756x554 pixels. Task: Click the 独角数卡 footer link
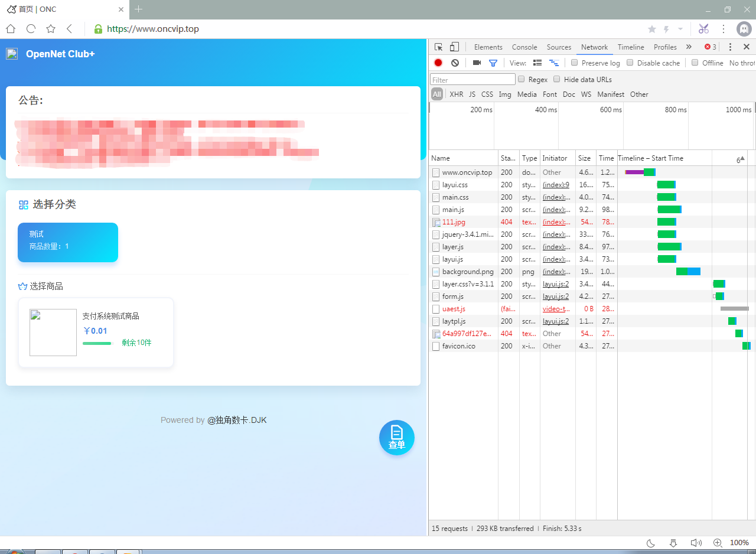tap(237, 420)
